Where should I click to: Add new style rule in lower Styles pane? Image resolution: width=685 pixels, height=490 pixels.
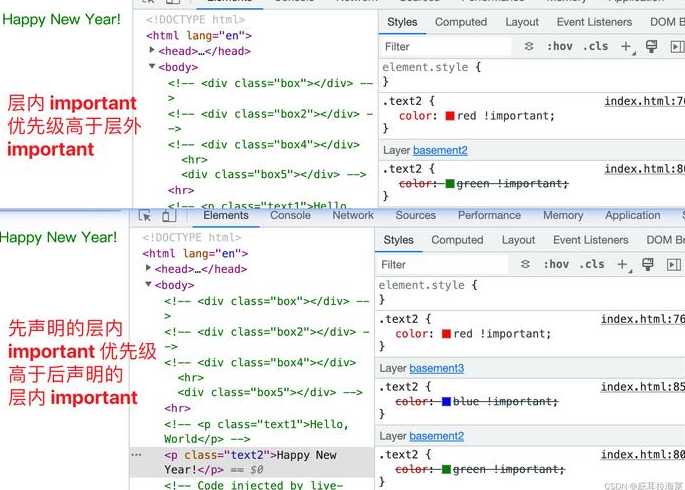point(623,264)
